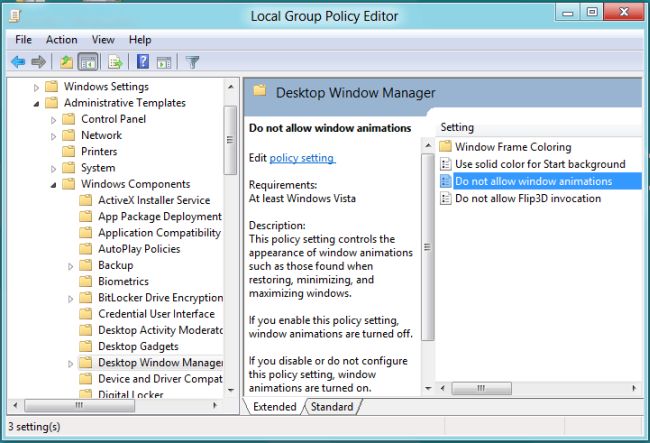Switch to the Standard tab
650x443 pixels.
pyautogui.click(x=332, y=407)
